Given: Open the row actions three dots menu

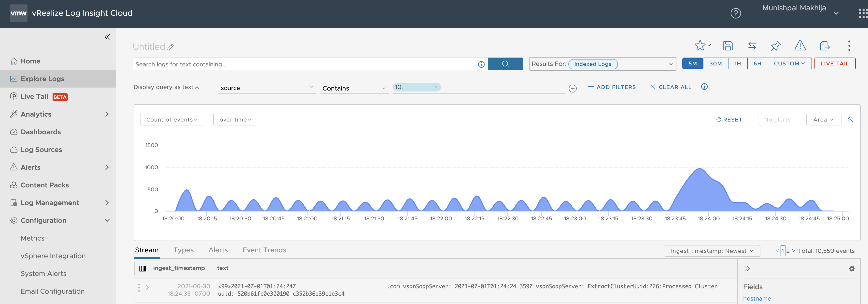Looking at the screenshot, I should pyautogui.click(x=139, y=288).
